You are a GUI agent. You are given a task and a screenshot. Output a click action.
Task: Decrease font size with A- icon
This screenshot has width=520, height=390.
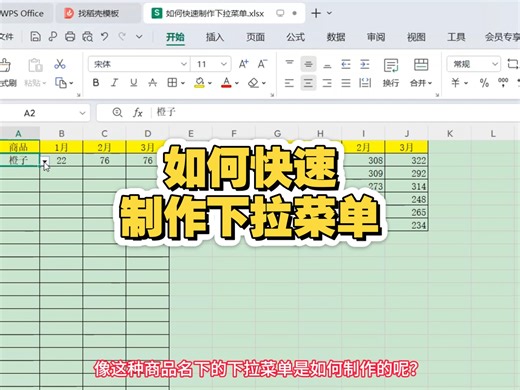pyautogui.click(x=262, y=64)
